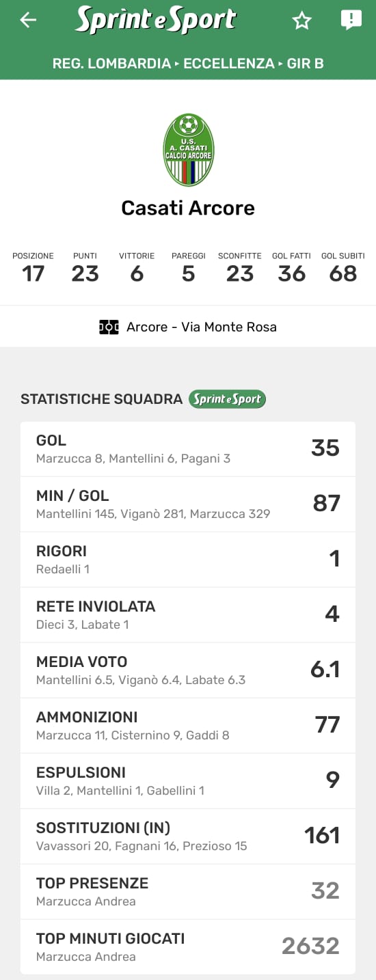This screenshot has width=376, height=980.
Task: Open the AMMONIZIONI row
Action: pyautogui.click(x=188, y=726)
